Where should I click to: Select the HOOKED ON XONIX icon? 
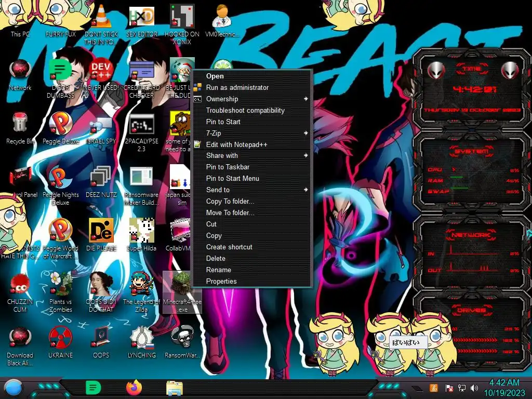click(182, 24)
